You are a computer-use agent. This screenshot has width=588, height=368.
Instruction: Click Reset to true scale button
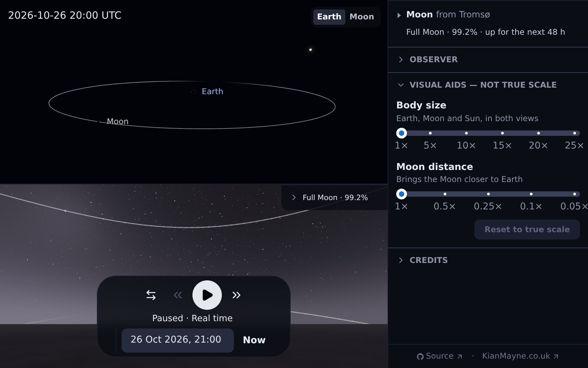(527, 229)
